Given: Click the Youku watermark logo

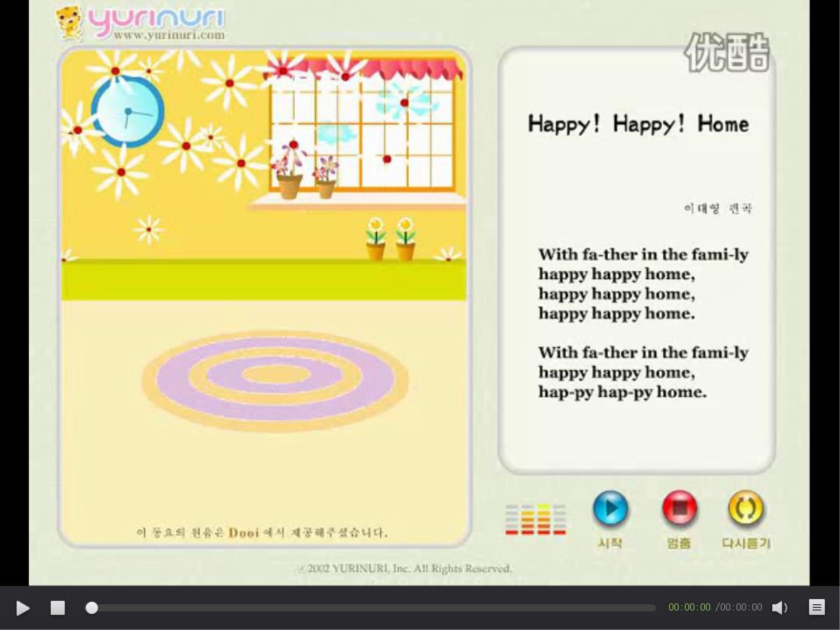Looking at the screenshot, I should click(x=727, y=53).
